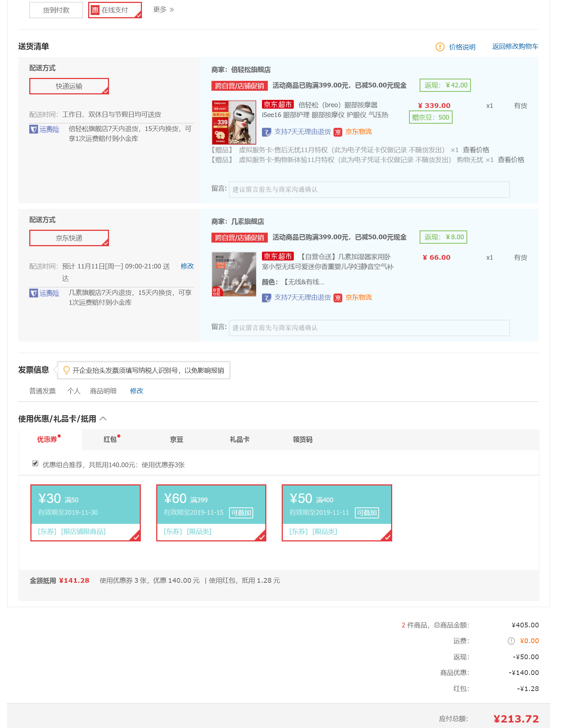Click 跨自营/店铺促销 tag in 倍轻松旗舰店

(240, 86)
